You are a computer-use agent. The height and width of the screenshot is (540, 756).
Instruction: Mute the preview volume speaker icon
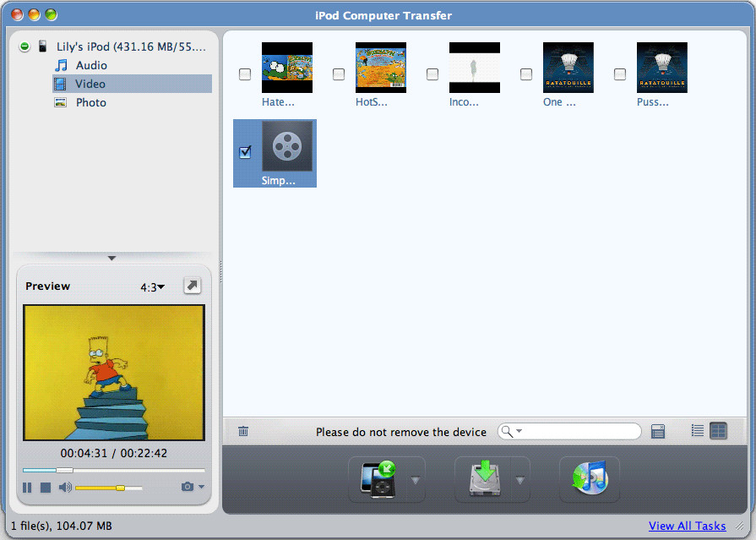(65, 488)
